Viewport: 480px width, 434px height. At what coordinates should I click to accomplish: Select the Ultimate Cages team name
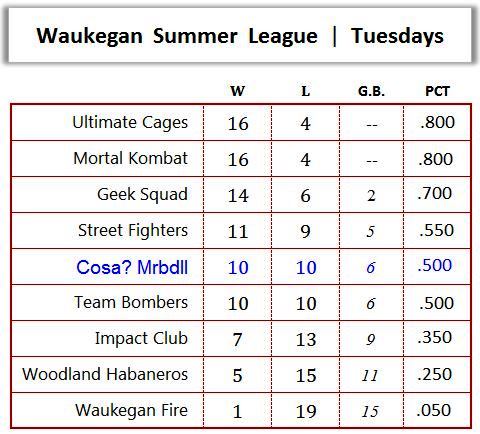pos(130,122)
